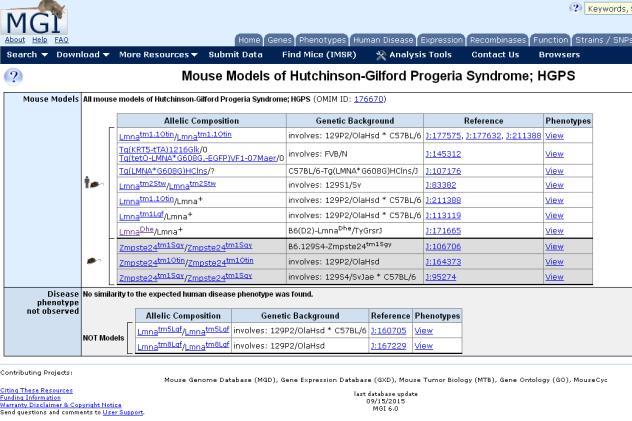Open reference J:113119
The width and height of the screenshot is (632, 421).
(x=443, y=216)
